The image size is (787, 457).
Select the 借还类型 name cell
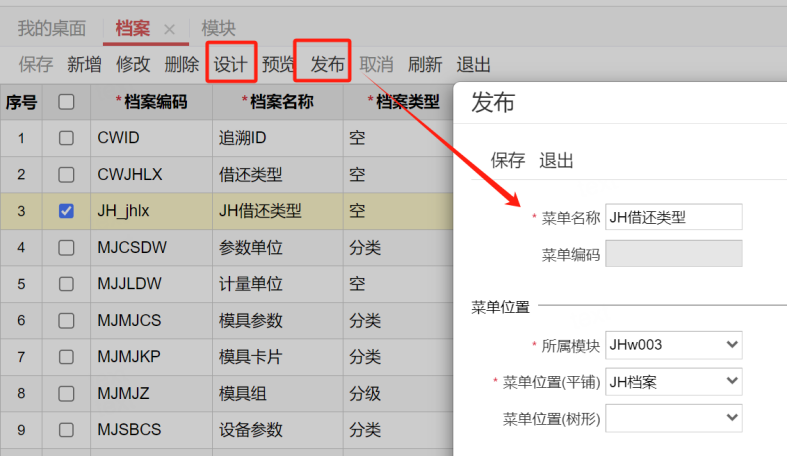[x=278, y=175]
